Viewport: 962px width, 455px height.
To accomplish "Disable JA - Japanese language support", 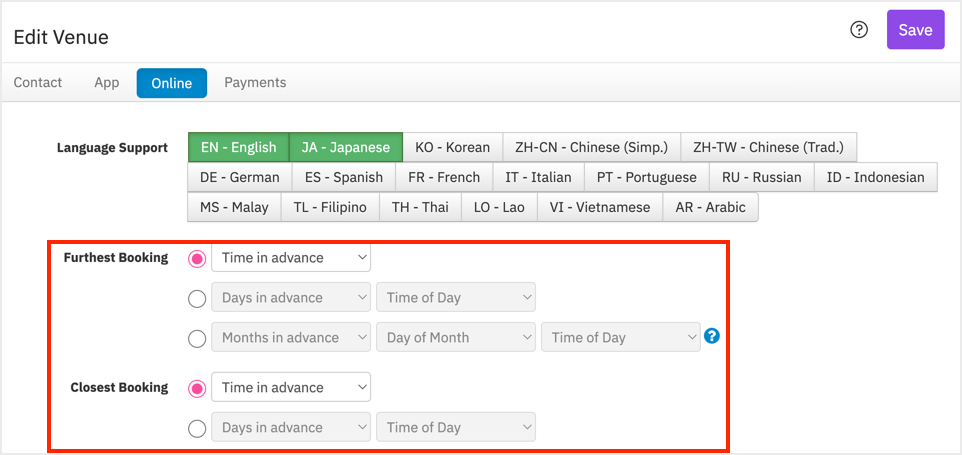I will pos(346,147).
